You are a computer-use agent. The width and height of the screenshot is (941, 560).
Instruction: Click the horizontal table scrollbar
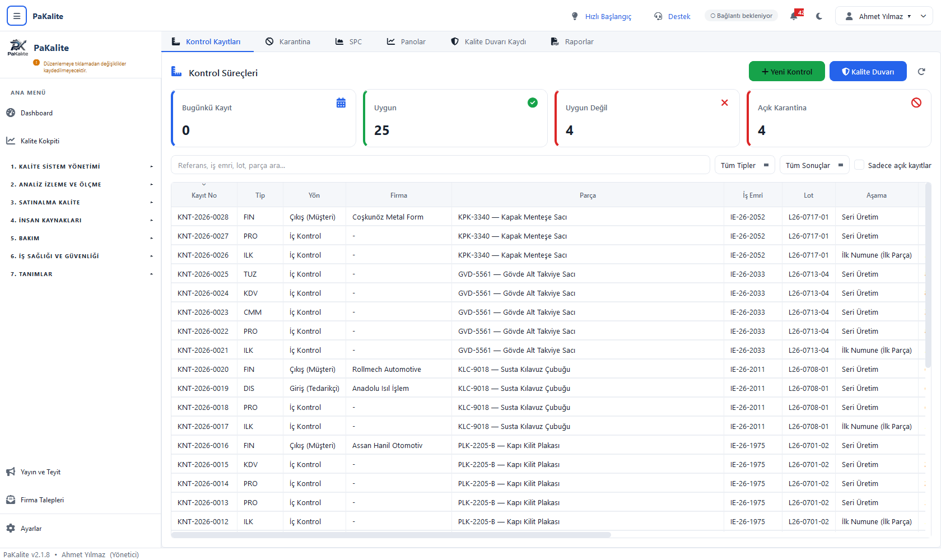click(391, 535)
